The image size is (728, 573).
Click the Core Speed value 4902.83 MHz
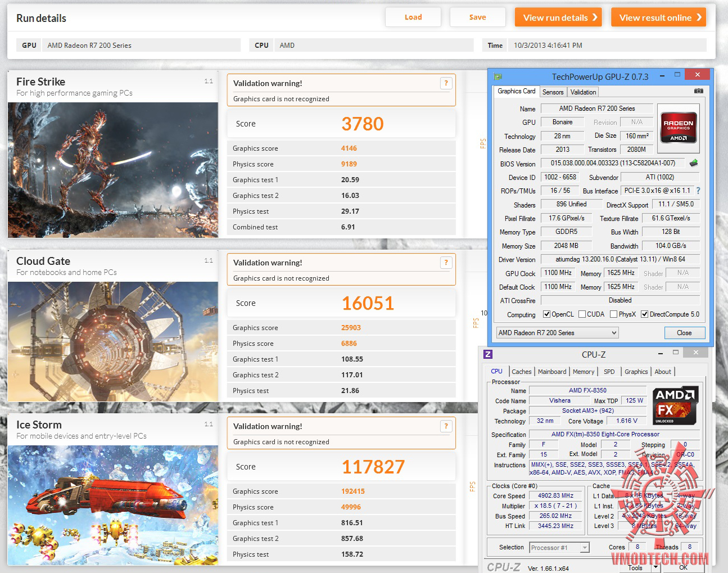tap(556, 495)
